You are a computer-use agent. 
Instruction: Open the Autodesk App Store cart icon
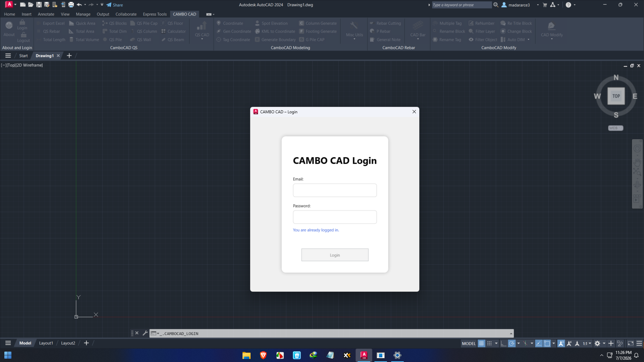pos(545,5)
